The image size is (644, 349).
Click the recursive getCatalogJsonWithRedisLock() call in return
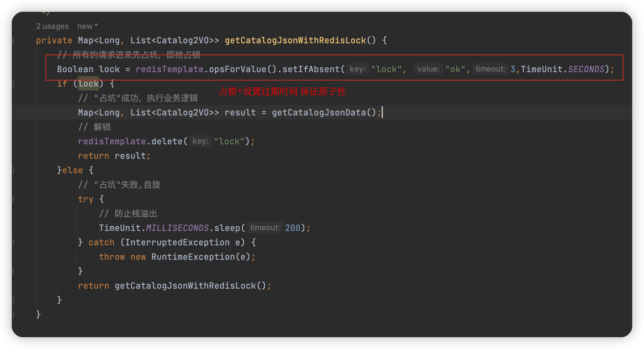(x=190, y=286)
